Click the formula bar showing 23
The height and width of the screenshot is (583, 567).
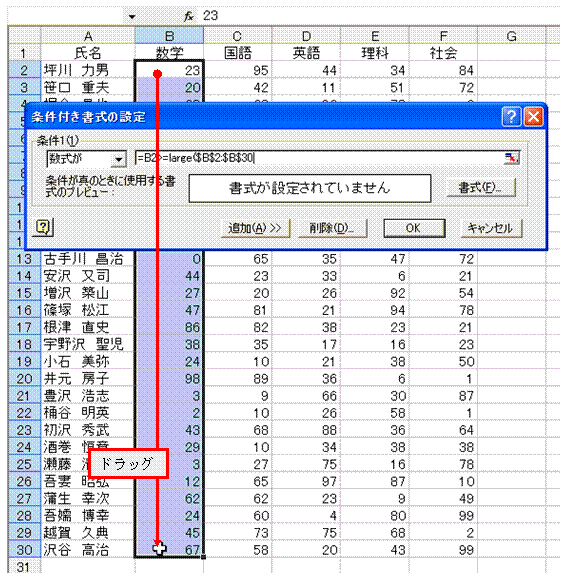[x=379, y=16]
